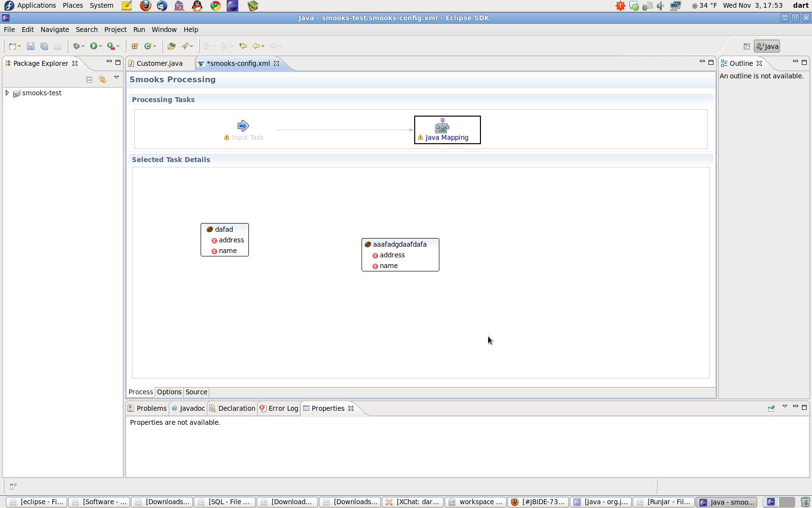The height and width of the screenshot is (508, 812).
Task: Open the Search dropdown arrow
Action: tap(192, 46)
